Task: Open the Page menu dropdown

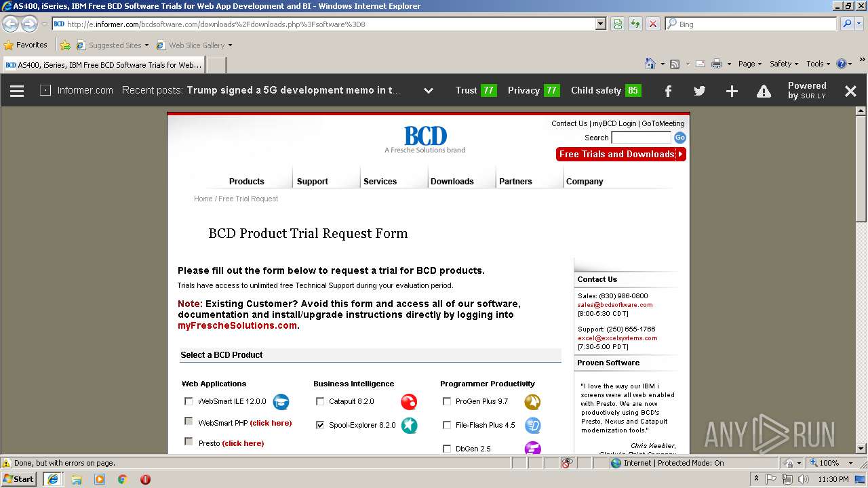Action: 749,64
